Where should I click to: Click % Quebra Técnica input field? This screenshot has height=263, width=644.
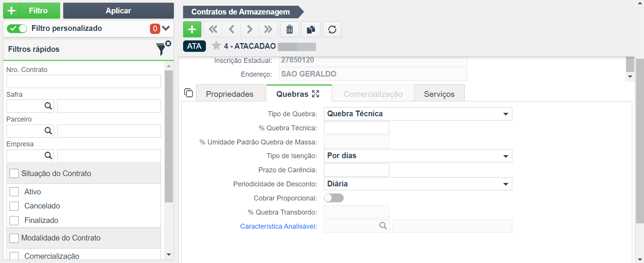357,128
